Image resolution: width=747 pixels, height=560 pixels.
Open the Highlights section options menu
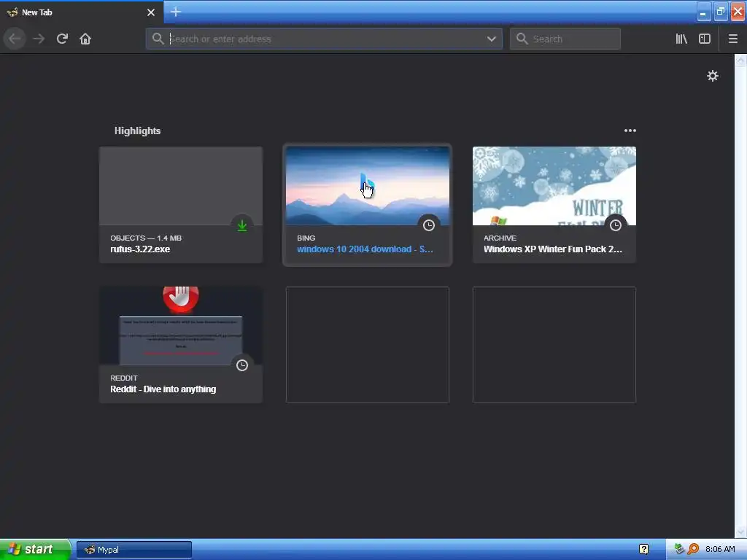(630, 131)
